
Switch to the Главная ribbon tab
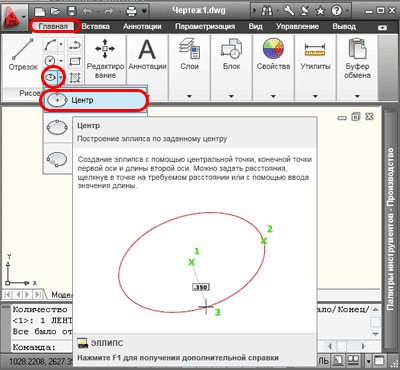53,26
